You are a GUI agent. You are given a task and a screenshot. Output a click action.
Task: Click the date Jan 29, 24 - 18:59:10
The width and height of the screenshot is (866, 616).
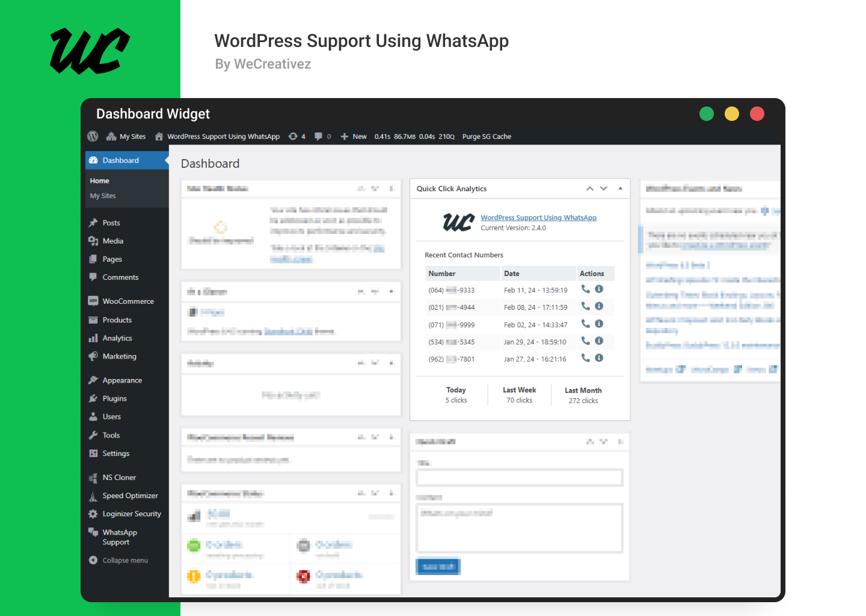[x=535, y=342]
